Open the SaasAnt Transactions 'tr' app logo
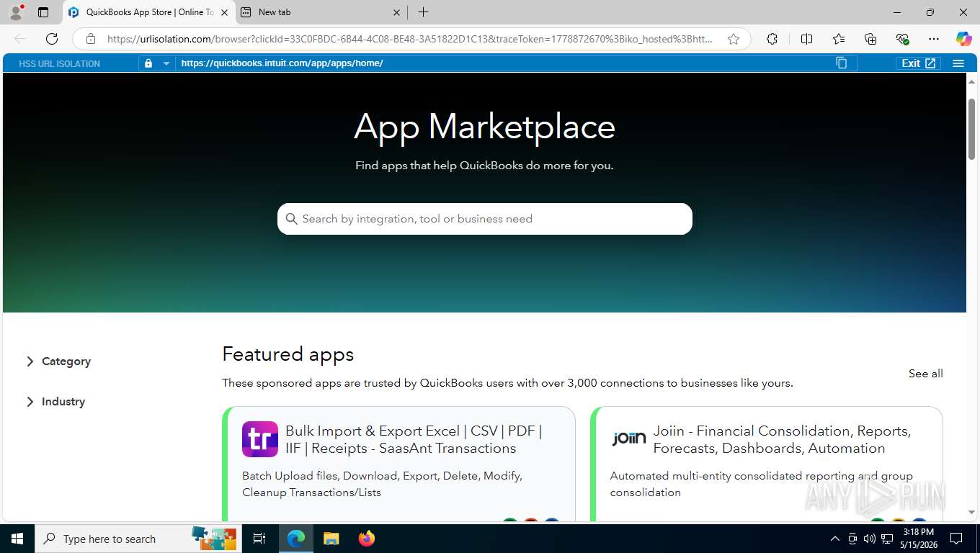This screenshot has width=980, height=553. pyautogui.click(x=260, y=439)
